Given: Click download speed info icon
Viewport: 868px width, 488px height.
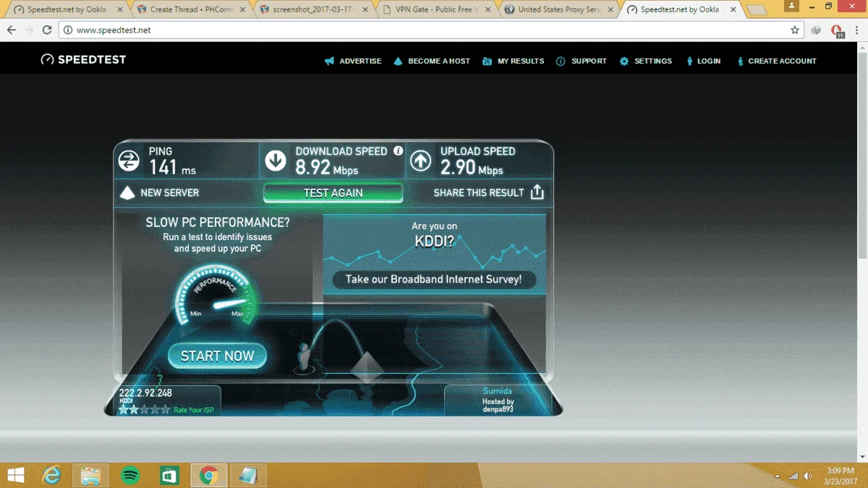Looking at the screenshot, I should pos(398,151).
